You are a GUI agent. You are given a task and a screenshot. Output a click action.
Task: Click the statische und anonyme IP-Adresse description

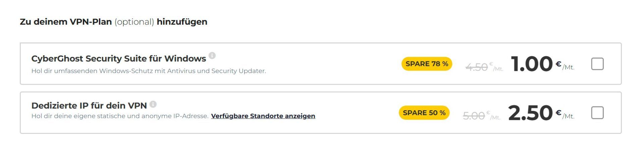pyautogui.click(x=120, y=116)
